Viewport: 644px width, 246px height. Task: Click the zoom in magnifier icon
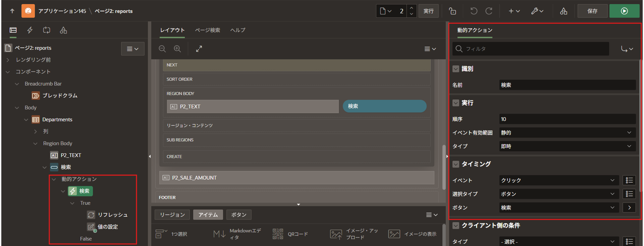(x=178, y=49)
